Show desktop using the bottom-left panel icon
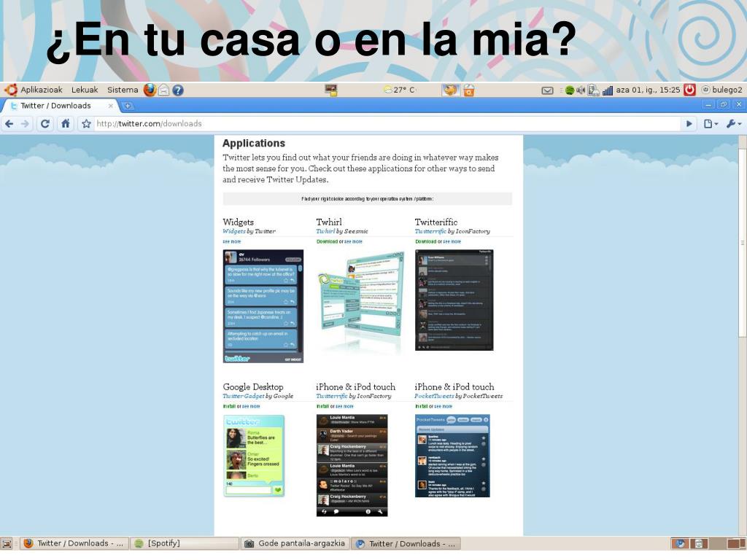Image resolution: width=747 pixels, height=560 pixels. tap(7, 544)
